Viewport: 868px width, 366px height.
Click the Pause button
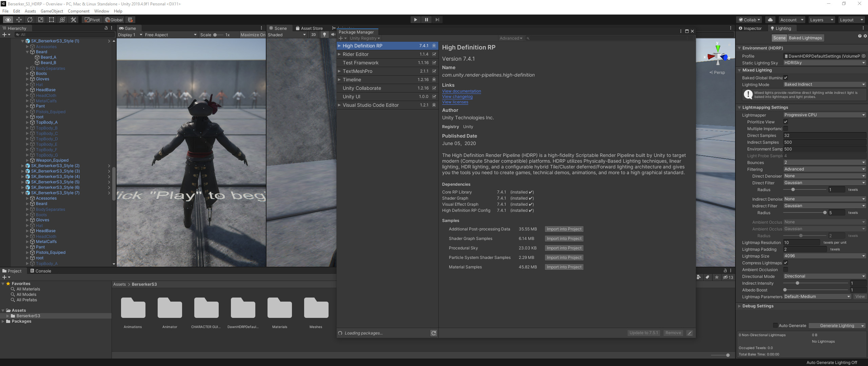(x=426, y=20)
